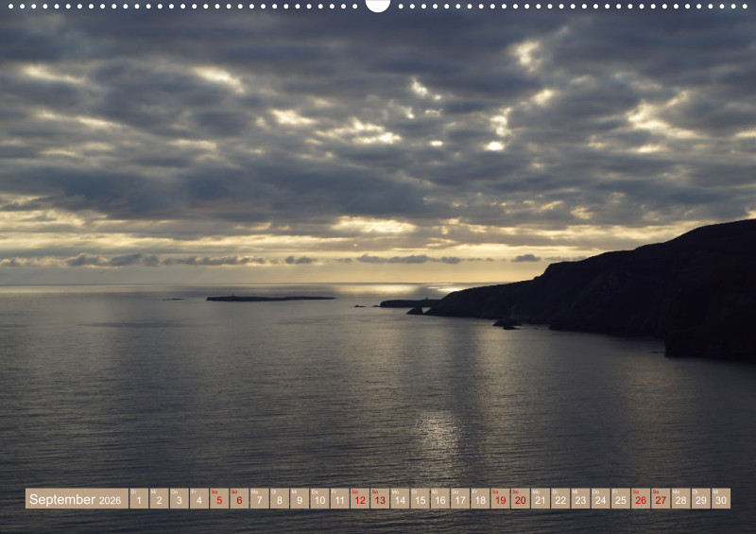Select red Sunday day 13
Image resolution: width=756 pixels, height=534 pixels.
[380, 498]
